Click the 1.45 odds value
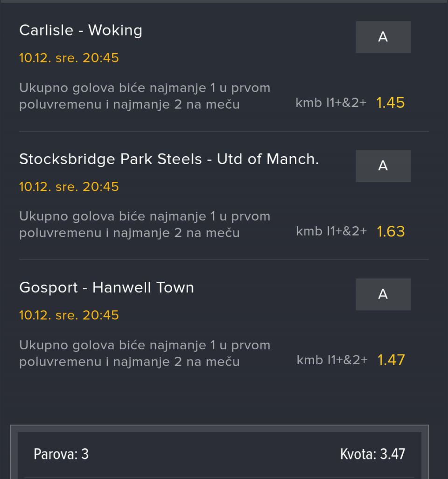 (x=391, y=103)
